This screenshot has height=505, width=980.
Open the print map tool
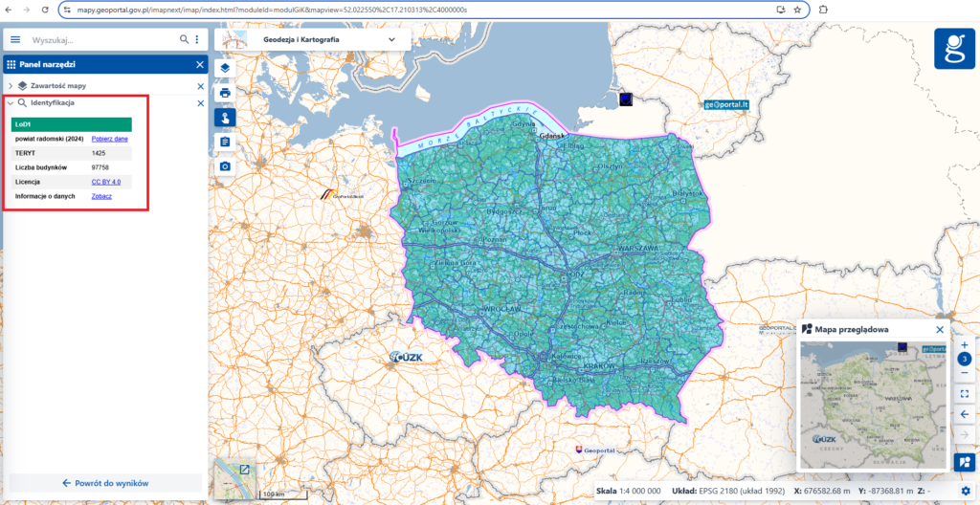[x=225, y=93]
